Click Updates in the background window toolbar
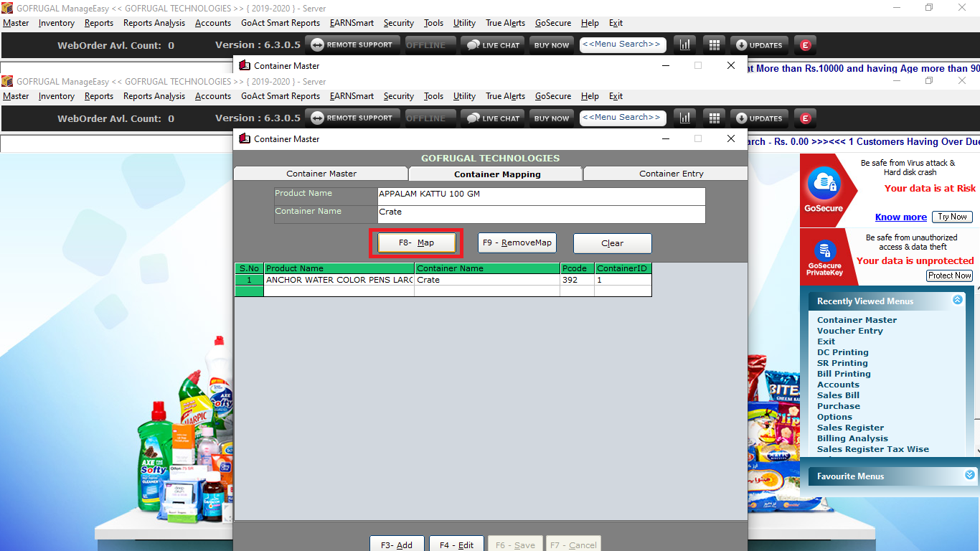 [x=759, y=44]
